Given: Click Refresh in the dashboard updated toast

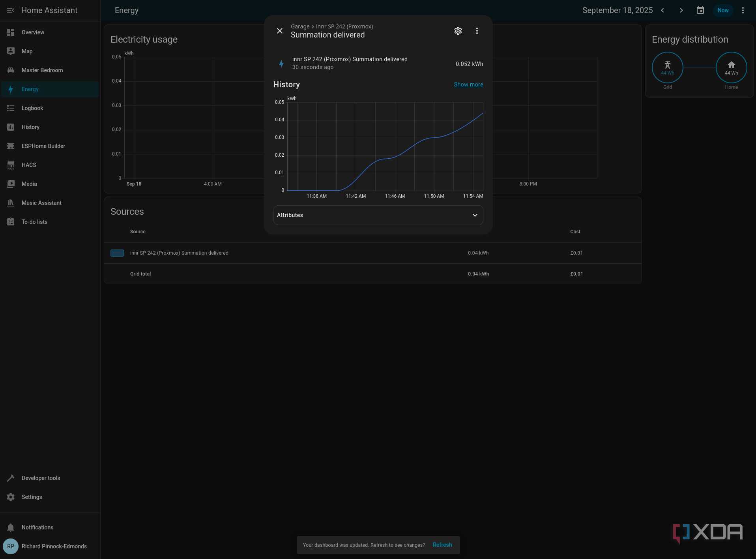Looking at the screenshot, I should tap(442, 545).
